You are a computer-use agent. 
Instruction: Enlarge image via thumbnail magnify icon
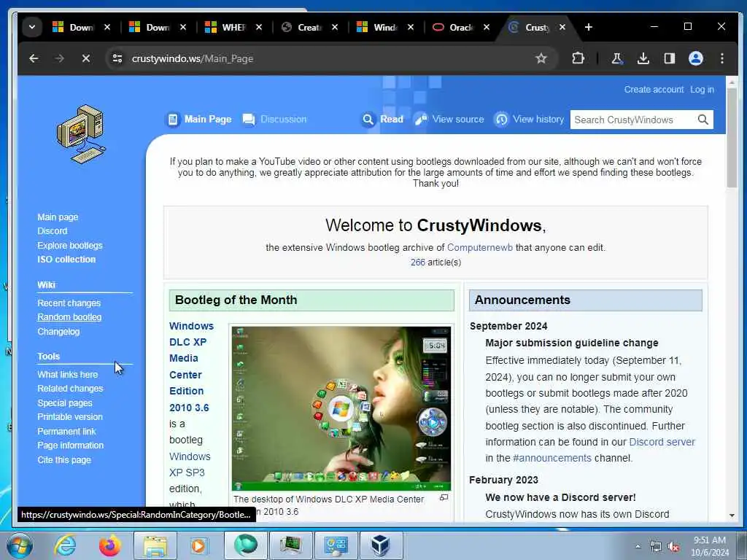(444, 497)
